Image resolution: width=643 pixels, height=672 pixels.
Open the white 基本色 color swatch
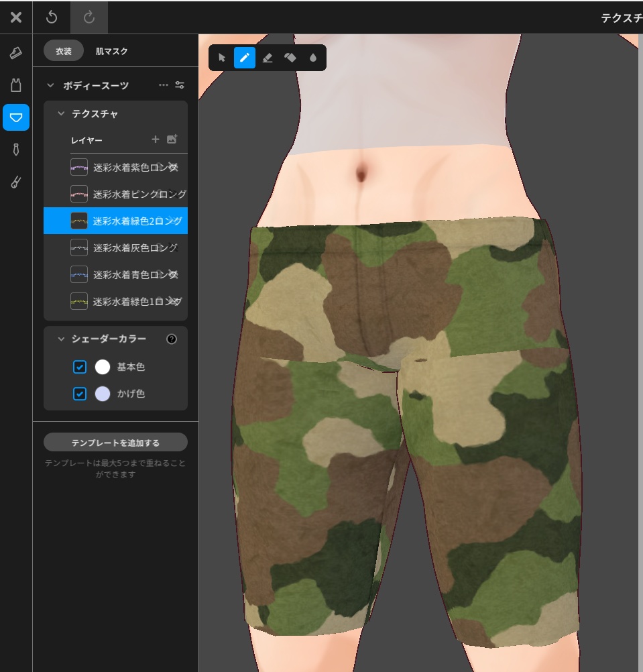pyautogui.click(x=103, y=367)
